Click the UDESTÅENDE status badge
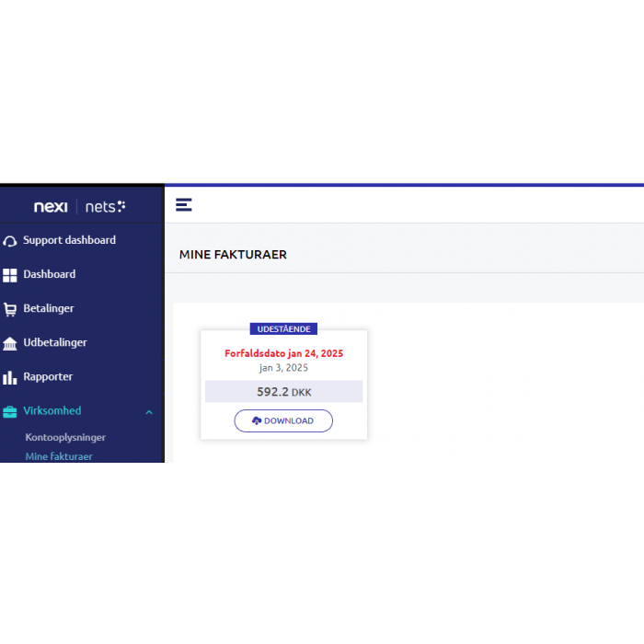 tap(283, 328)
